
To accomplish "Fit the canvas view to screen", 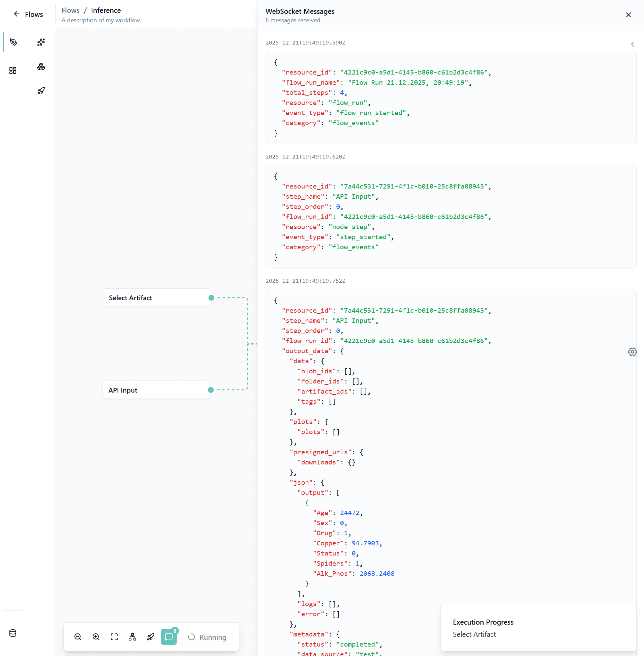I will 114,637.
